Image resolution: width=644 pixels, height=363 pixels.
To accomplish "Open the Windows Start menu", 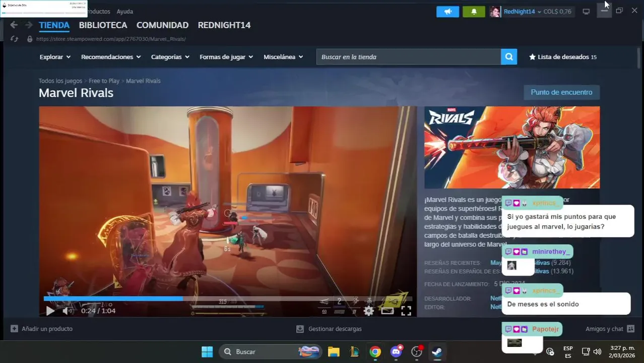I will [207, 352].
